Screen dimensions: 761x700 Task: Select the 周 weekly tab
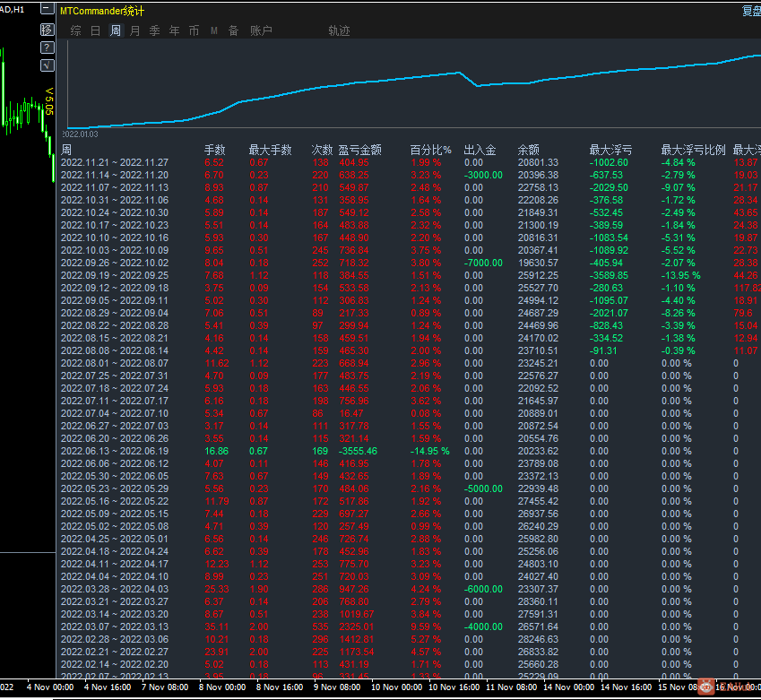coord(116,31)
